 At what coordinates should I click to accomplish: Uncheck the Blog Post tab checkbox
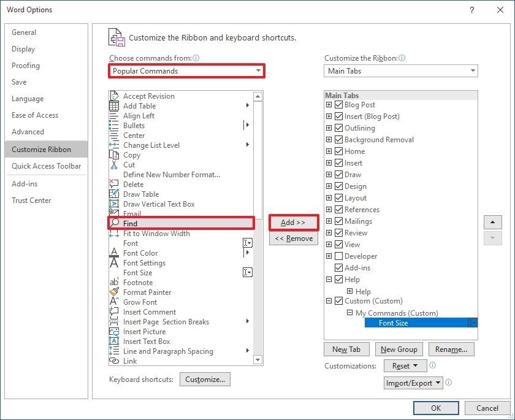coord(338,105)
